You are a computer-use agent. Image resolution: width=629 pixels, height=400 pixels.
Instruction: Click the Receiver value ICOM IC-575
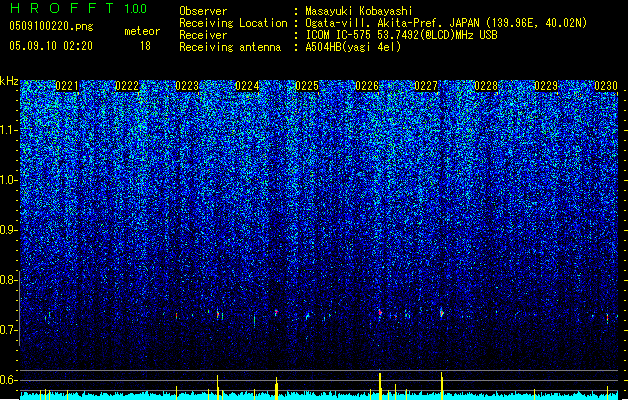pyautogui.click(x=339, y=35)
